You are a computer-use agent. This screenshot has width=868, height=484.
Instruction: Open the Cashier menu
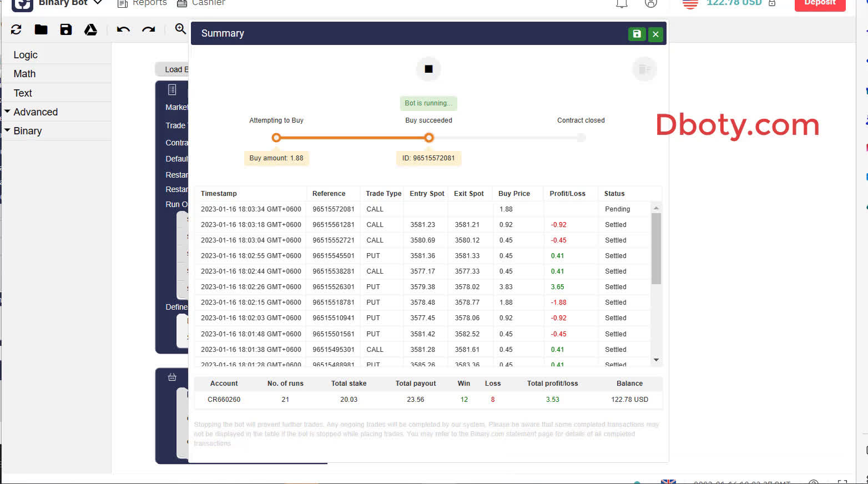tap(201, 3)
